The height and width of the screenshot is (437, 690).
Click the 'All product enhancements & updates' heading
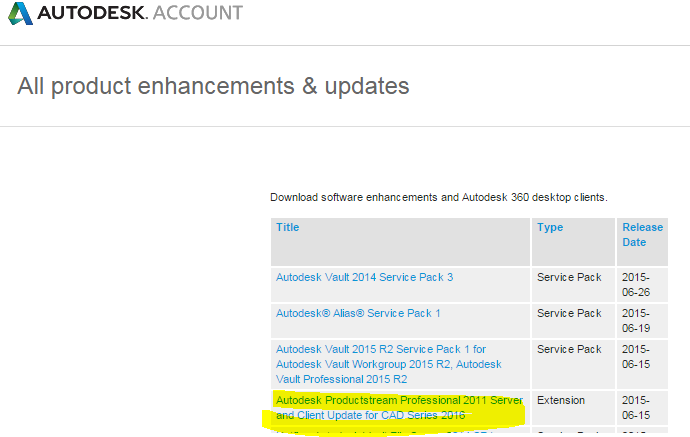[x=213, y=86]
